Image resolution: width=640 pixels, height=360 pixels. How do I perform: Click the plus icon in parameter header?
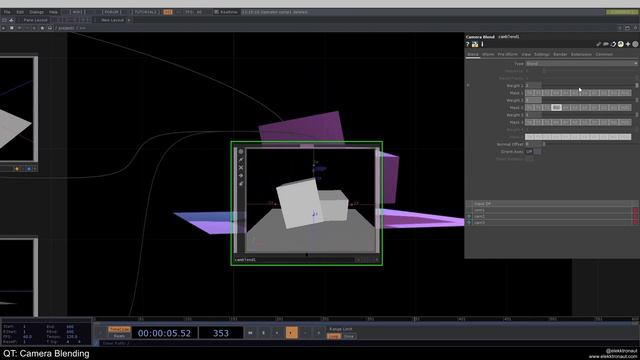coord(628,44)
